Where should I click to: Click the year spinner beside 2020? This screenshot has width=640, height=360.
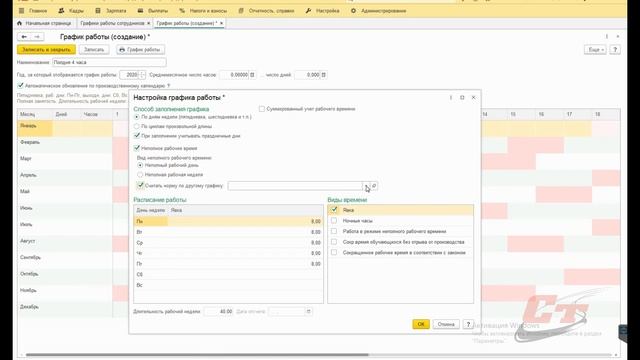[x=142, y=75]
